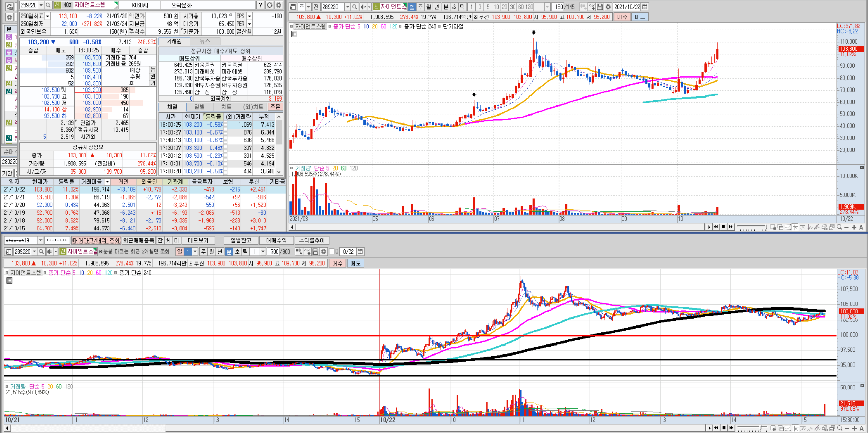Switch to the 일별 tab
Image resolution: width=868 pixels, height=433 pixels.
[199, 107]
